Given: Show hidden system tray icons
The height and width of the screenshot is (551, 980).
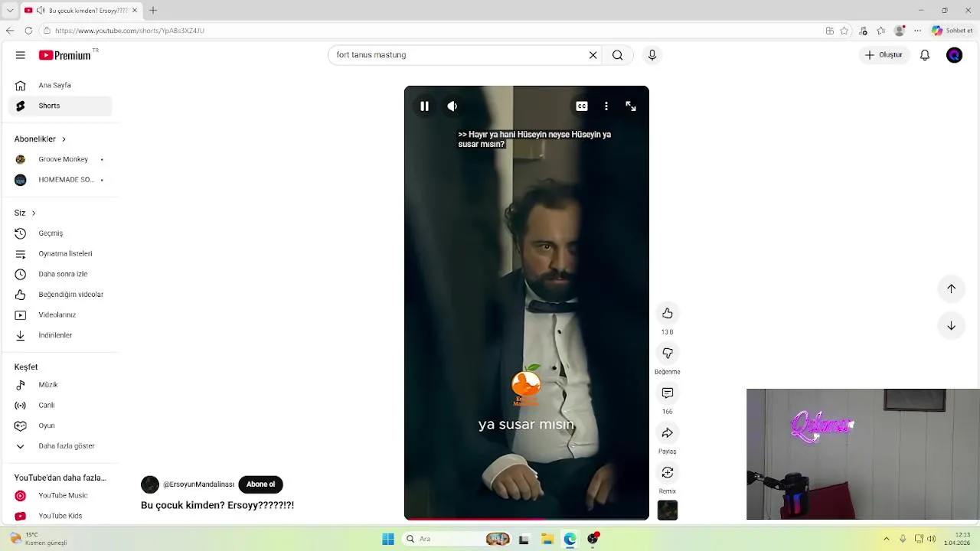Looking at the screenshot, I should [887, 540].
